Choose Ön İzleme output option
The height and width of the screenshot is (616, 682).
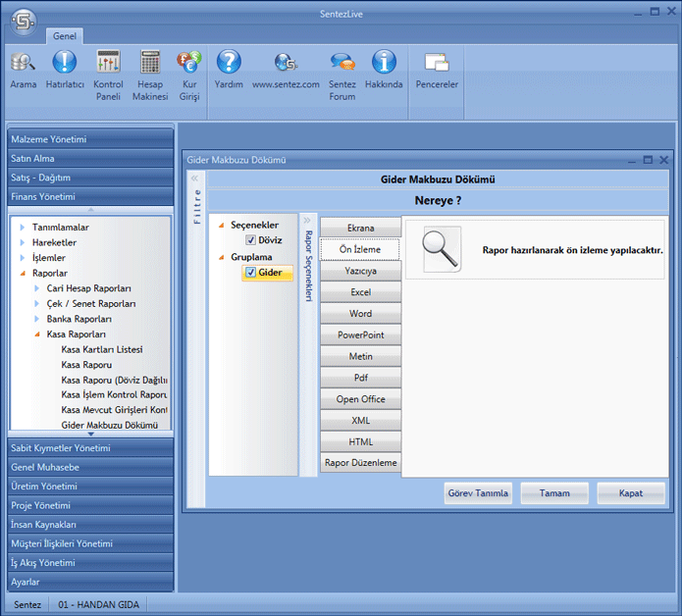[360, 249]
